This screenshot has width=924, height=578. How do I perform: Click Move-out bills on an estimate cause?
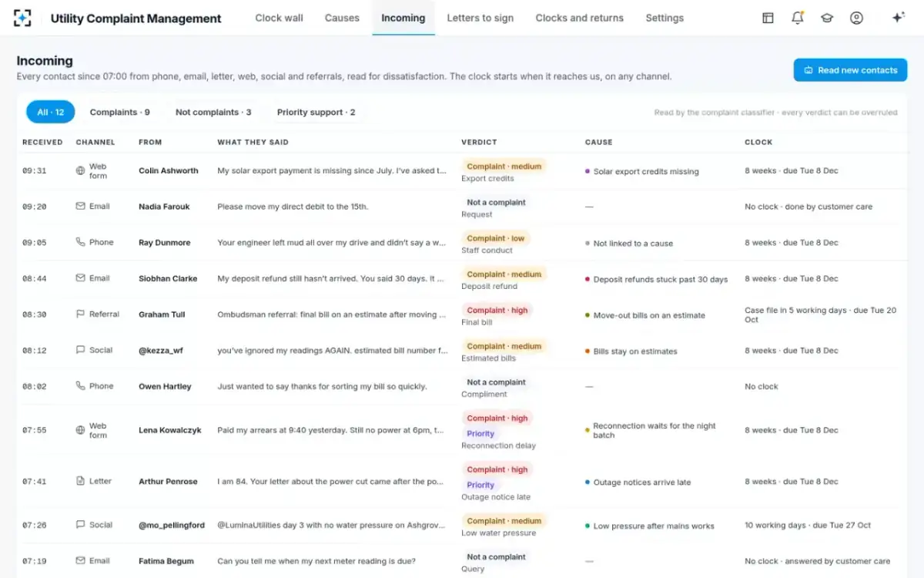tap(644, 315)
